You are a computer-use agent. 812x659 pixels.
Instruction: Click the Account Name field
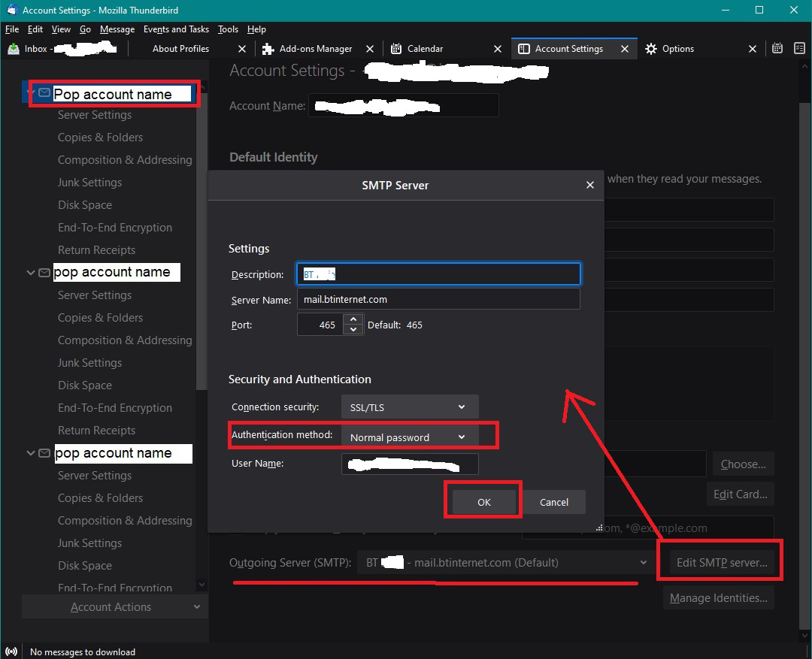click(x=404, y=106)
